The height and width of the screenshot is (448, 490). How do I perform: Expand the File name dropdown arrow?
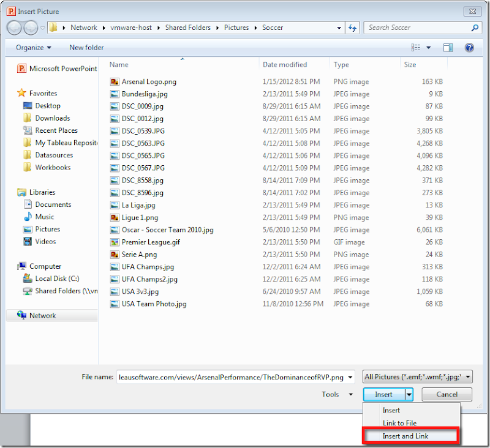click(350, 377)
